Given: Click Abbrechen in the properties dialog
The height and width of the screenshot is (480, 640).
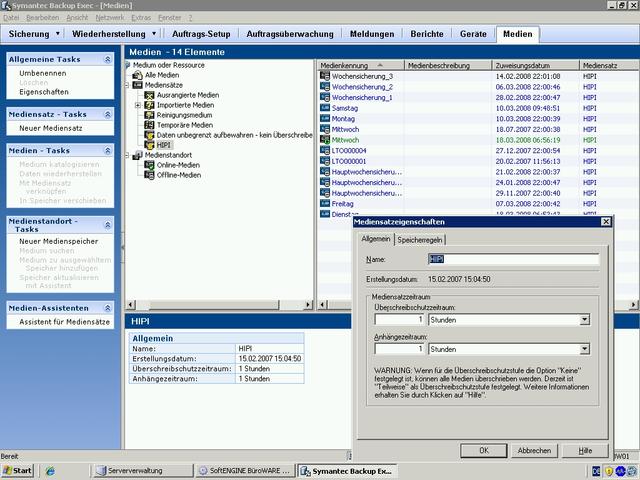Looking at the screenshot, I should pos(534,450).
